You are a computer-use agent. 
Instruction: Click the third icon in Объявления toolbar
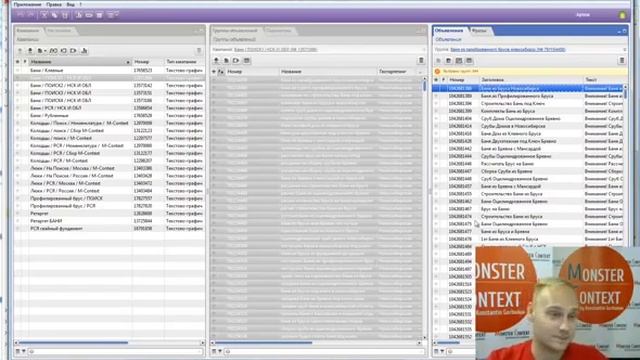pyautogui.click(x=459, y=60)
